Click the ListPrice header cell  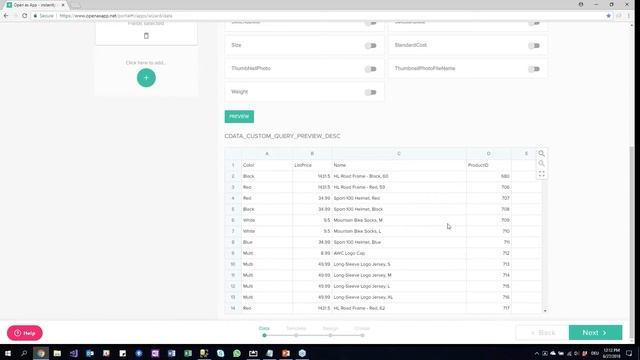click(312, 165)
